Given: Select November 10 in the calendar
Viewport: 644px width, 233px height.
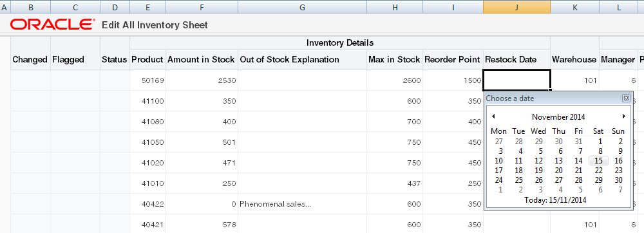Looking at the screenshot, I should click(x=498, y=161).
